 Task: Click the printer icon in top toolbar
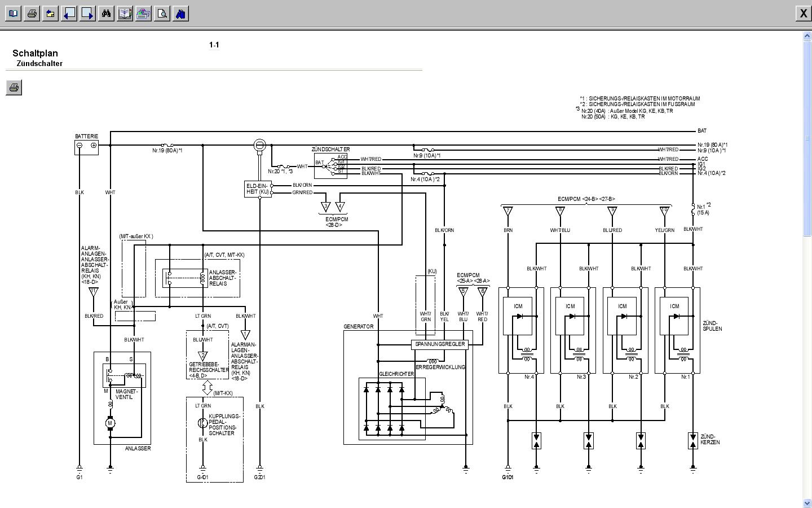pyautogui.click(x=32, y=14)
